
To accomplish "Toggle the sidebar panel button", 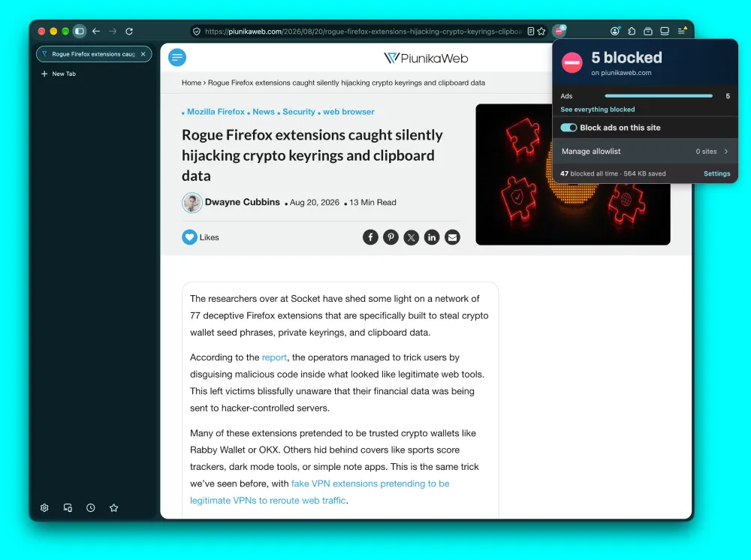I will (x=80, y=31).
